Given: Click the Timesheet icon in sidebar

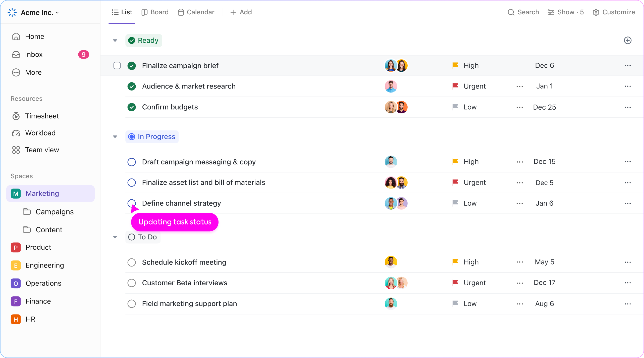Looking at the screenshot, I should 16,115.
